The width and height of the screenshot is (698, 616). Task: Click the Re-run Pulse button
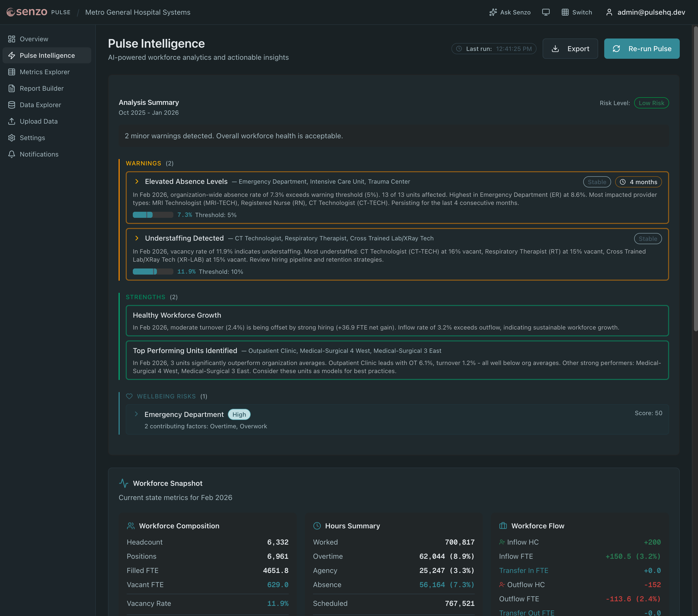642,48
